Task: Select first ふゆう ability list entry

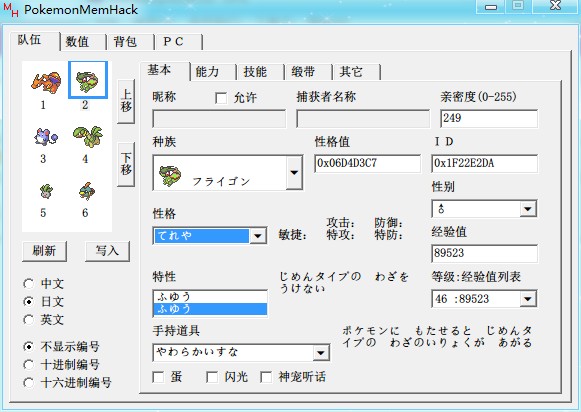Action: (x=210, y=297)
